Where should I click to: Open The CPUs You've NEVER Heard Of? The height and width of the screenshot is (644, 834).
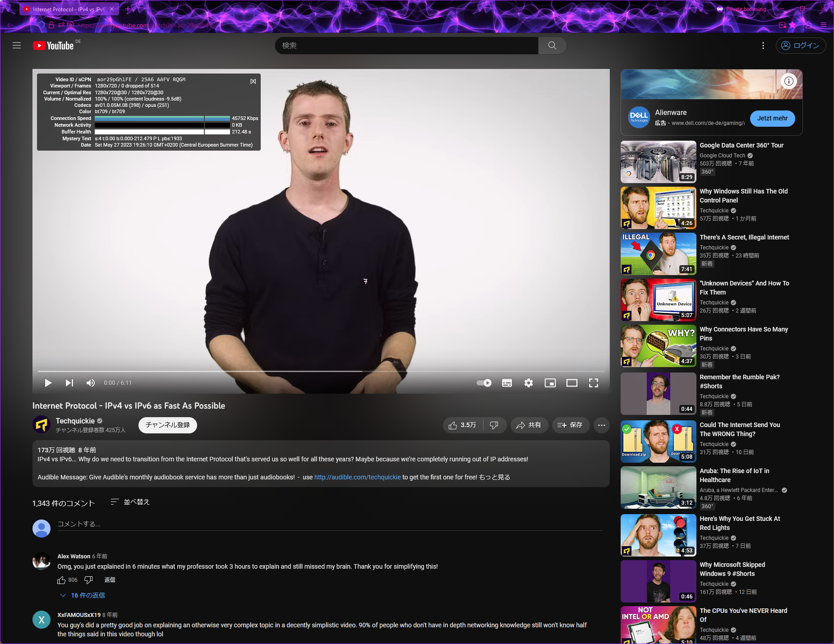(x=659, y=625)
